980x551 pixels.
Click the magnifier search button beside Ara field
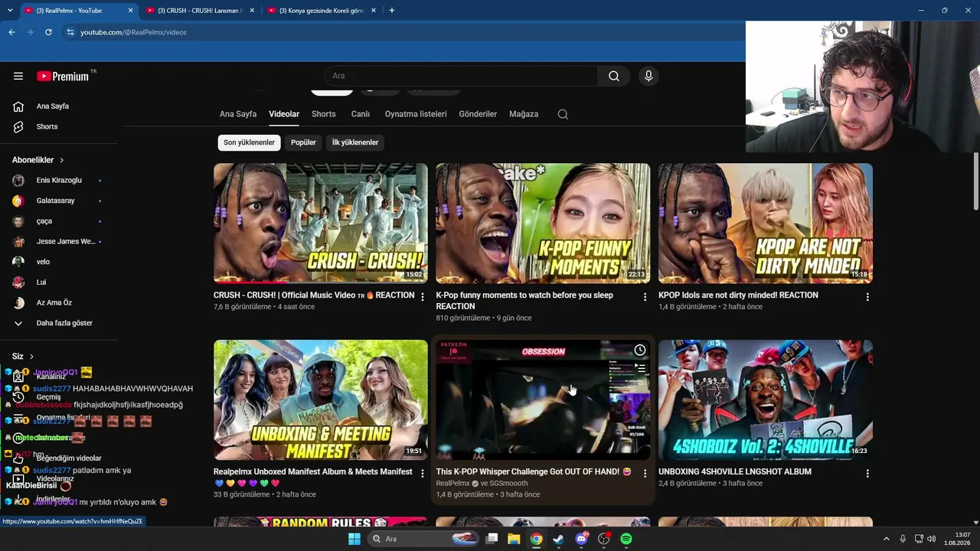(x=614, y=76)
